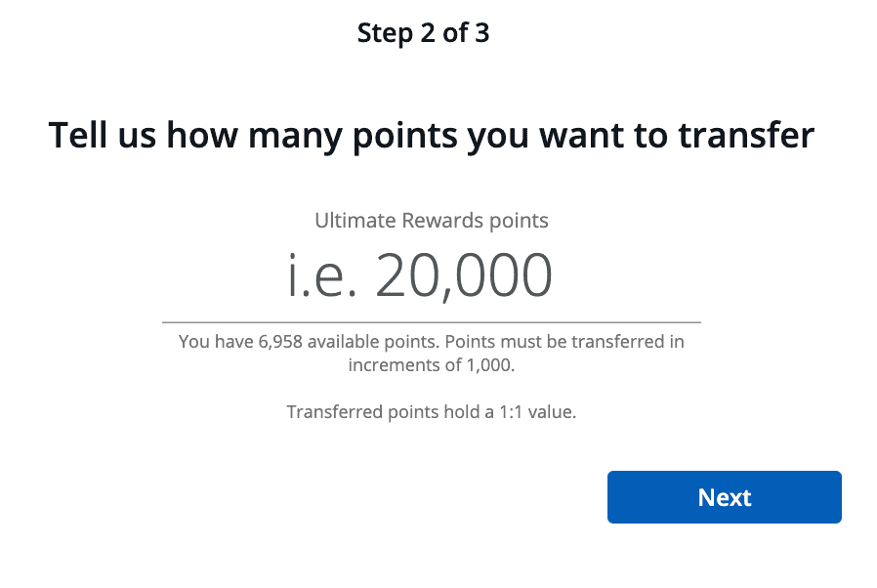Click the word 'points' in the main heading

coord(405,137)
